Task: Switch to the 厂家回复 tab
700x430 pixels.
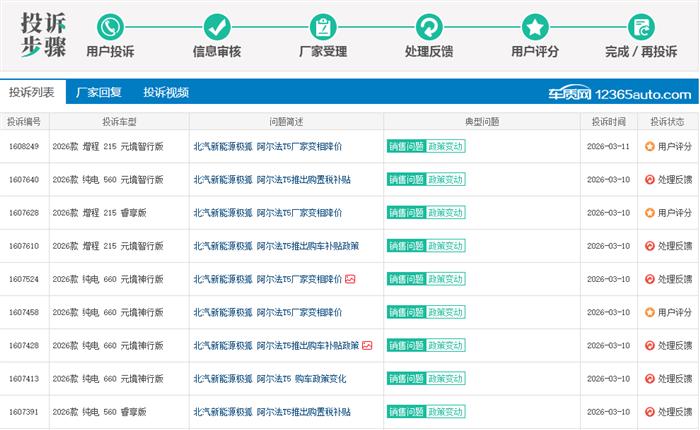Action: tap(99, 92)
